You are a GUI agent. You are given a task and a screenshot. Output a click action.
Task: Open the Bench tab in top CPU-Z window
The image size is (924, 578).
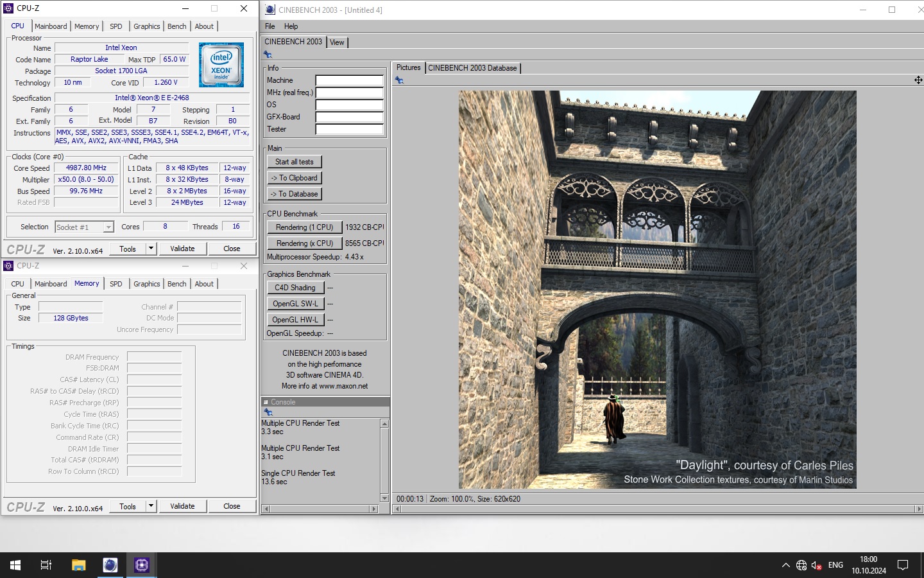[177, 26]
